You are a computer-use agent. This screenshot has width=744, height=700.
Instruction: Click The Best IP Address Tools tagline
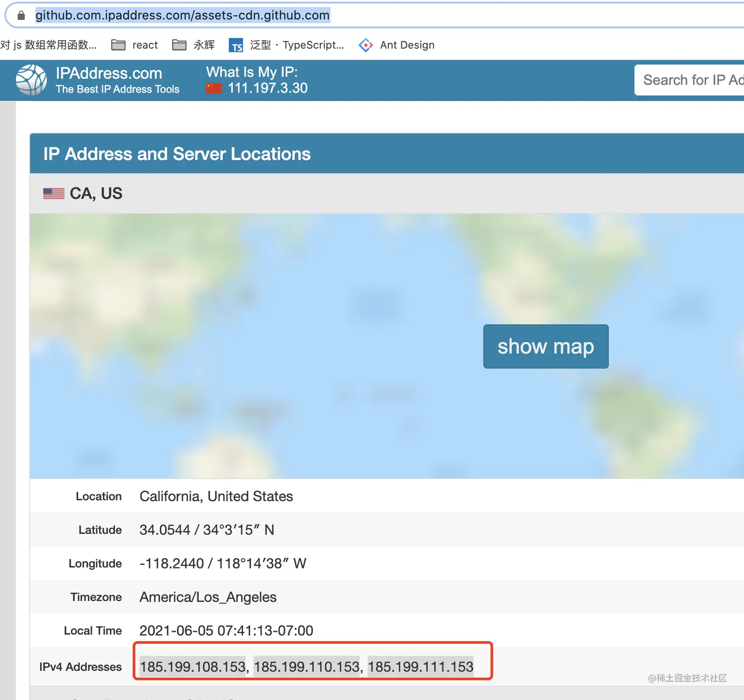[118, 89]
